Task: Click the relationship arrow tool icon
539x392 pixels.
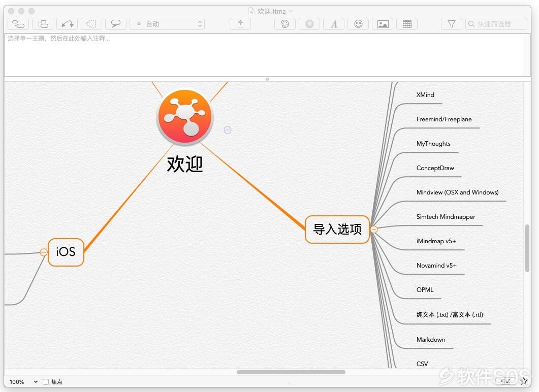Action: [x=67, y=24]
